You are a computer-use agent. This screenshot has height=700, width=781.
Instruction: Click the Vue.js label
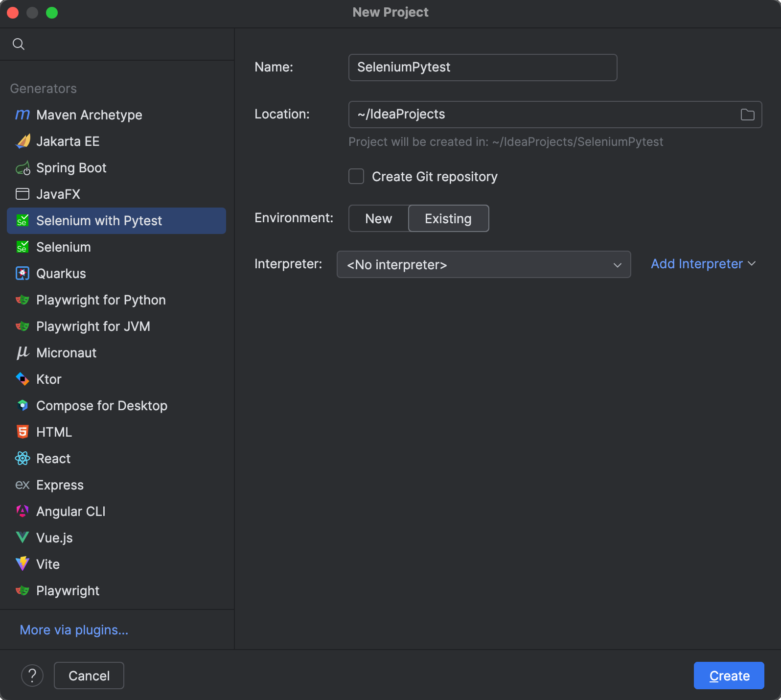coord(54,538)
